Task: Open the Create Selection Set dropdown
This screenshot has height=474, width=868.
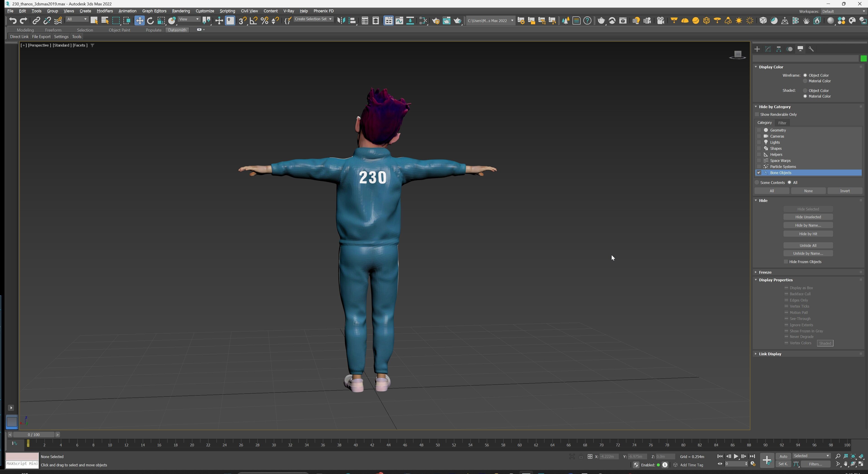Action: pyautogui.click(x=330, y=19)
